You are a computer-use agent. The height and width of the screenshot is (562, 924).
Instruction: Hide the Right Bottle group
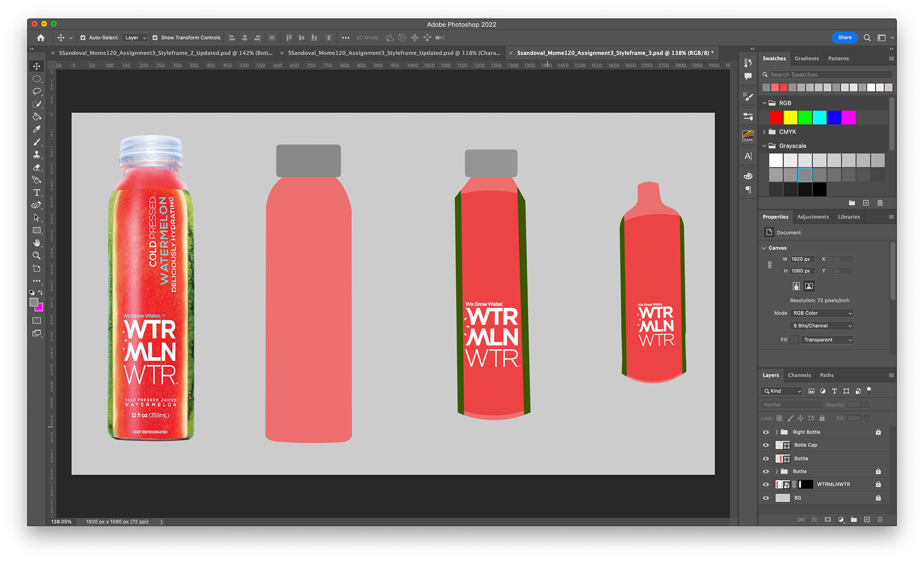point(766,432)
